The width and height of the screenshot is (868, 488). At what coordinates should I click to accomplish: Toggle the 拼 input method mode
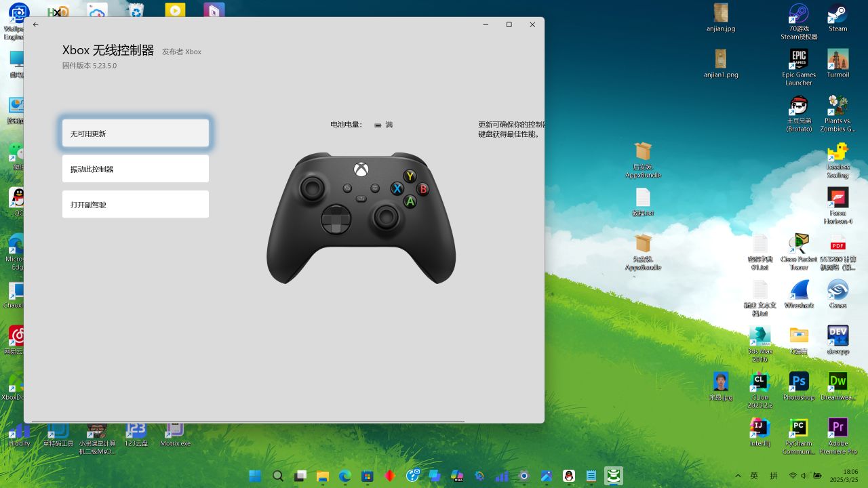point(774,476)
